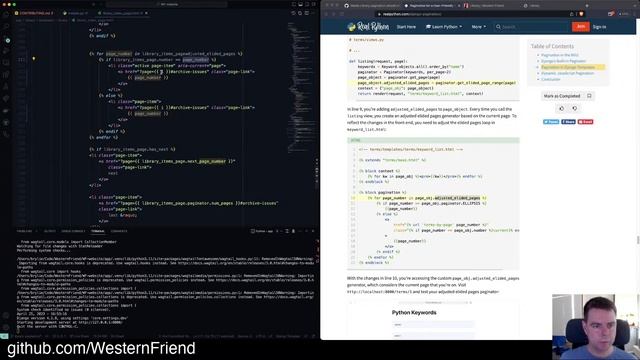This screenshot has width=640, height=360.
Task: Switch to the OUTPUT panel tab
Action: [x=49, y=231]
